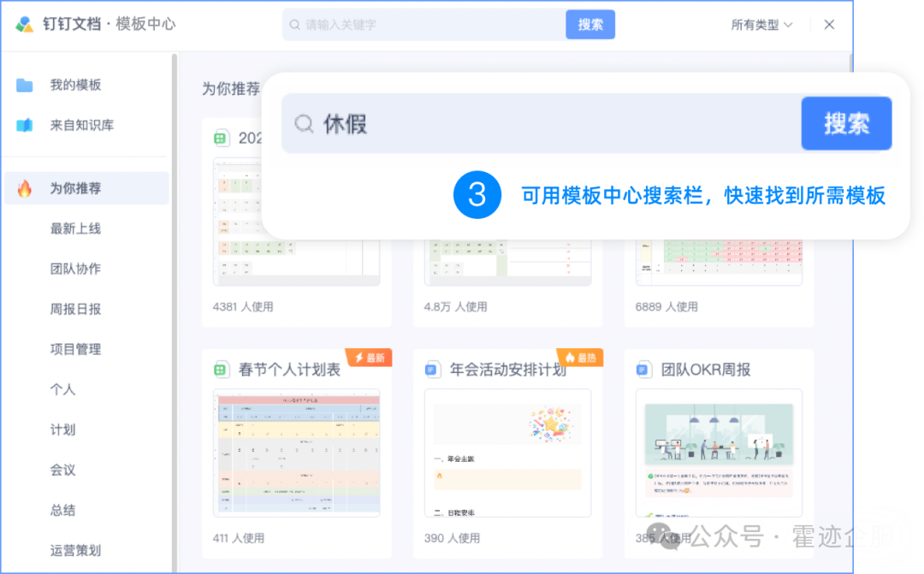Click the magnifier icon in top search bar
Image resolution: width=924 pixels, height=574 pixels.
(x=294, y=25)
